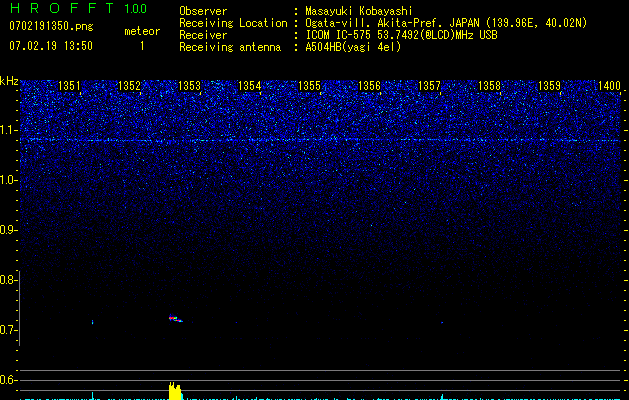Select the 1351 time label
Screen dimensions: 629x400
pyautogui.click(x=70, y=87)
